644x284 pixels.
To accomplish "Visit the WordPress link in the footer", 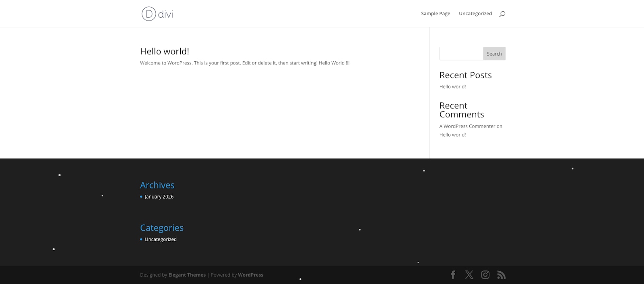I will pyautogui.click(x=250, y=275).
